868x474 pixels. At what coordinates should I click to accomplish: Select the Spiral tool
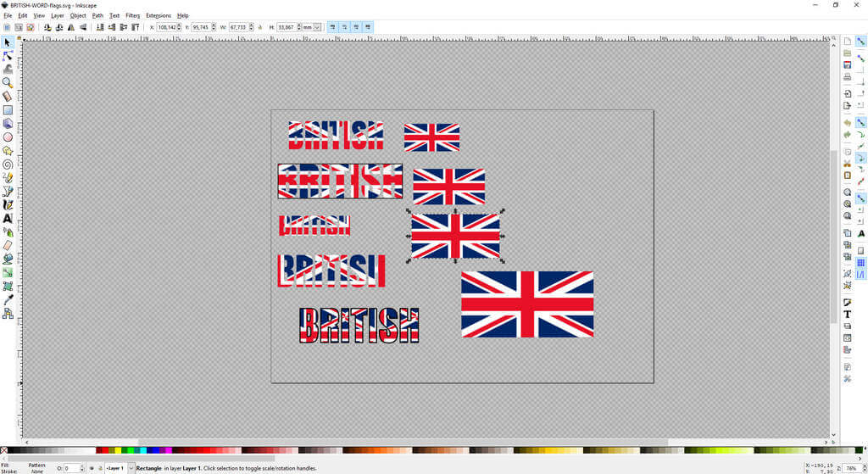click(x=7, y=164)
